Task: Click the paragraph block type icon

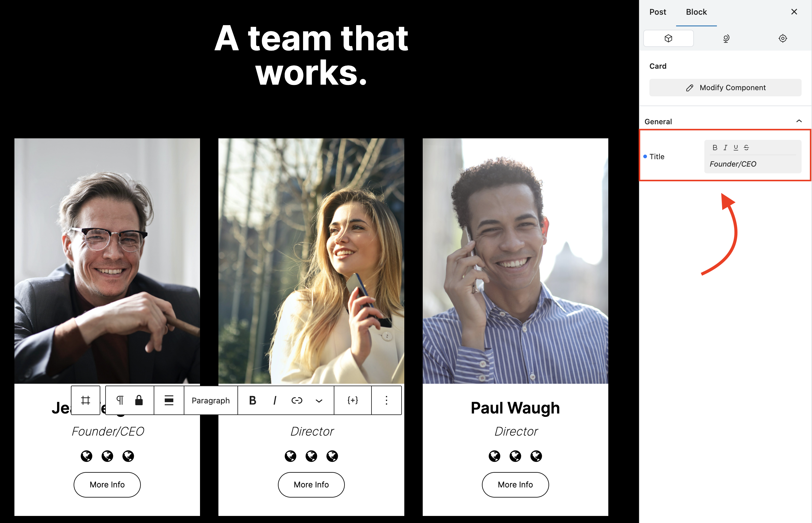Action: (x=120, y=400)
